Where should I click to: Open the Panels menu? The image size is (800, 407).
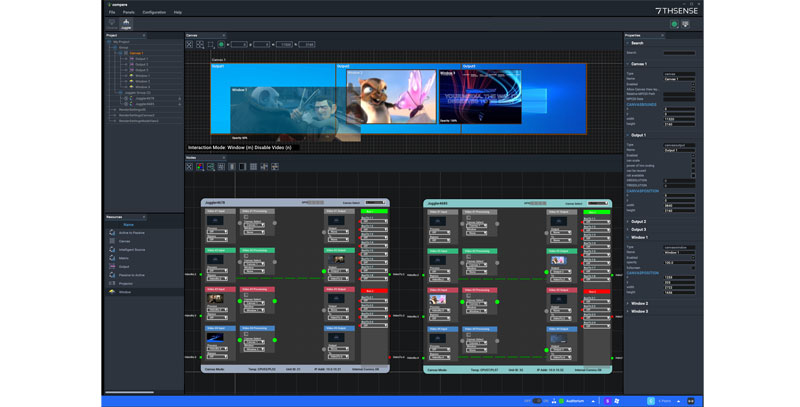[x=129, y=12]
